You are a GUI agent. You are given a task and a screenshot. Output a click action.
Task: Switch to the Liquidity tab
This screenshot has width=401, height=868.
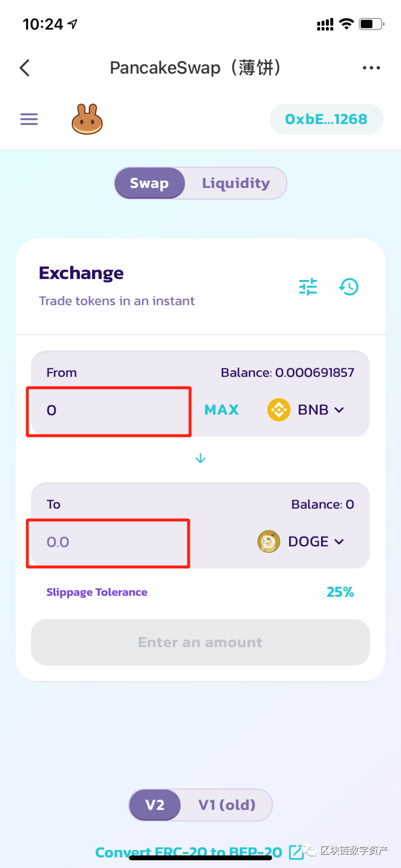(236, 183)
